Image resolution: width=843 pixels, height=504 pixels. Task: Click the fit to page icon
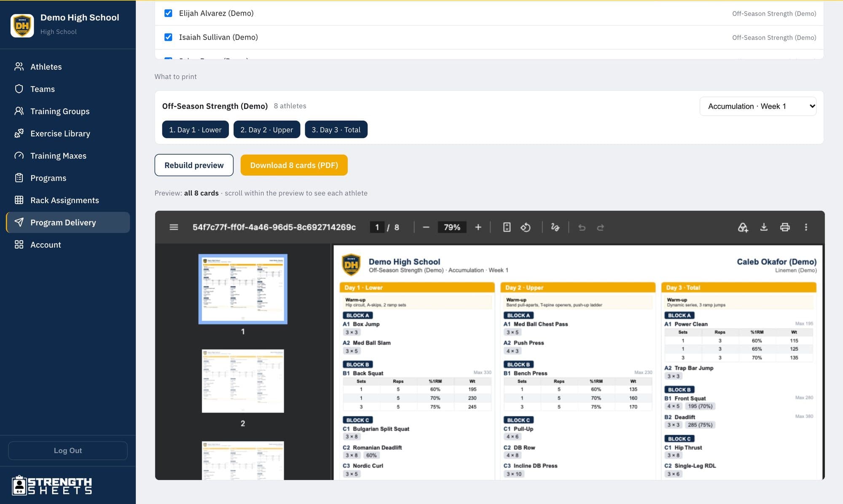point(507,227)
